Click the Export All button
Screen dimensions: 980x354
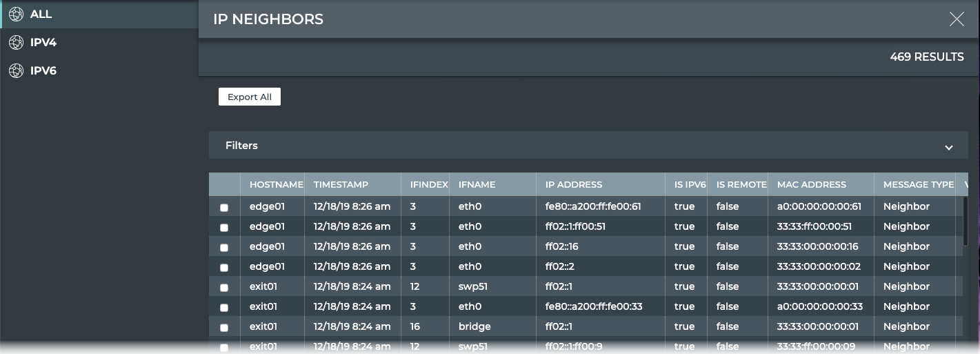coord(250,97)
